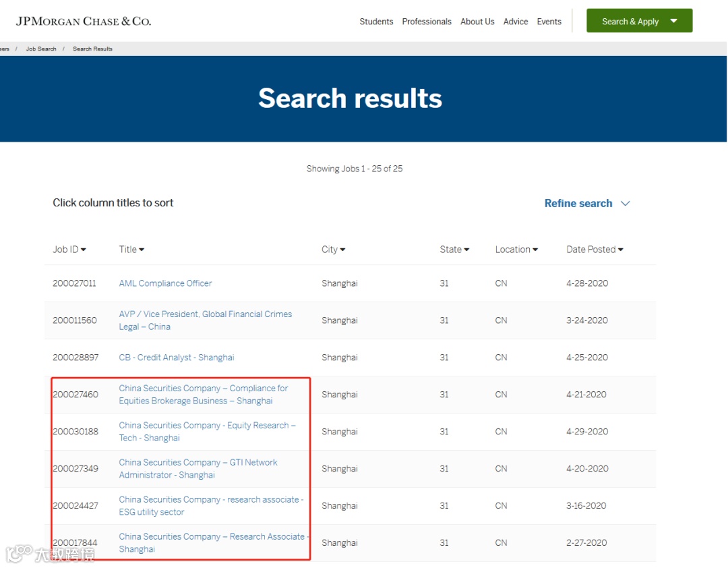Open Equity Research – Tech - Shanghai job
Viewport: 728px width, 568px height.
pos(207,432)
